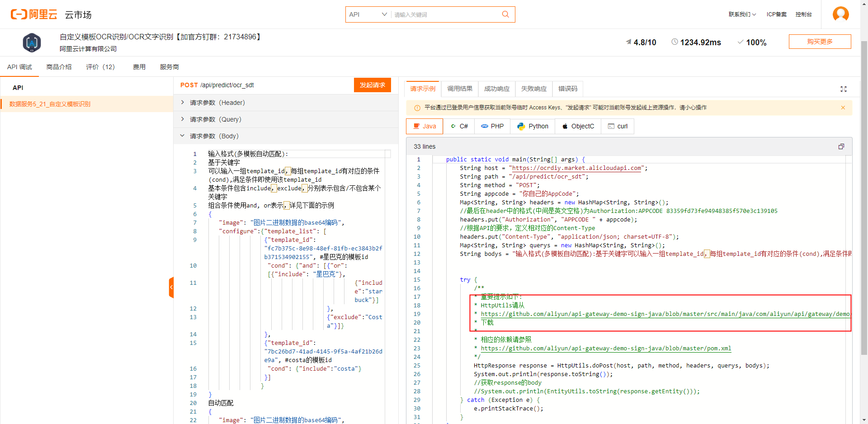Select the Java language tab
868x424 pixels.
click(425, 126)
